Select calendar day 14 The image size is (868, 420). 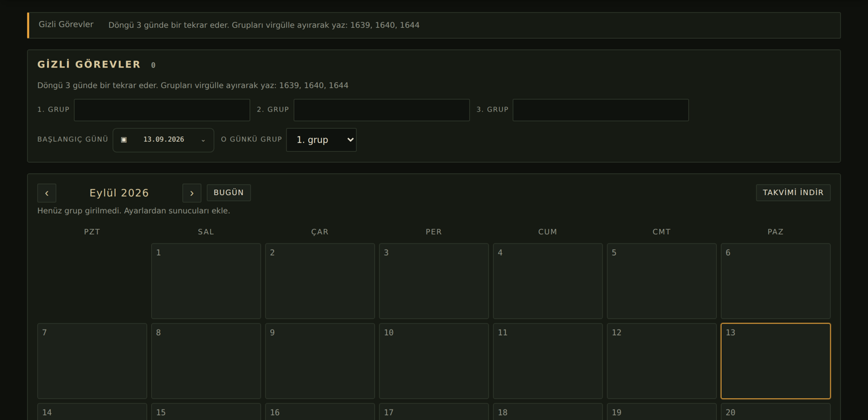92,412
